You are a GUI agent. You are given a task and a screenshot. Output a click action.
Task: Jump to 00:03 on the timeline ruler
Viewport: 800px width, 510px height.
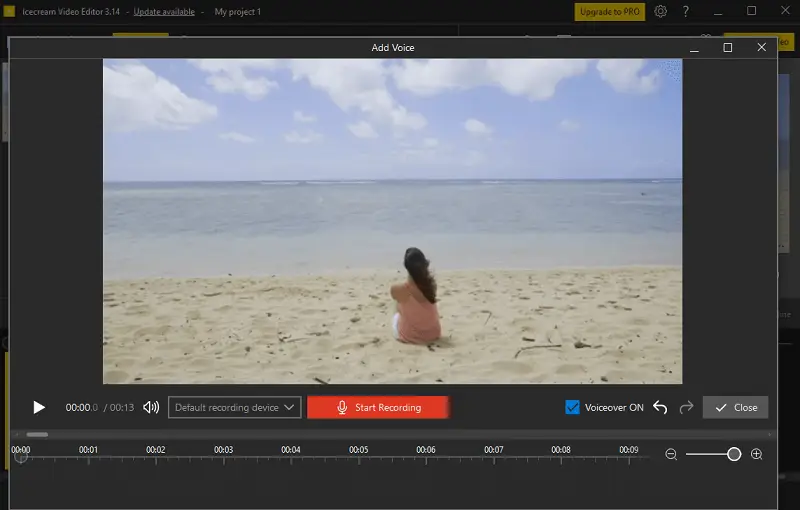[x=223, y=450]
